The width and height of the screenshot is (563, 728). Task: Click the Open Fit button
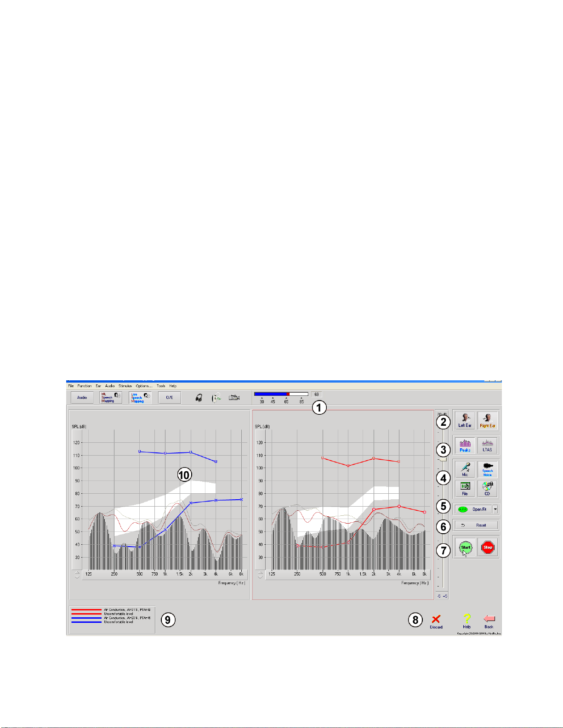point(473,509)
